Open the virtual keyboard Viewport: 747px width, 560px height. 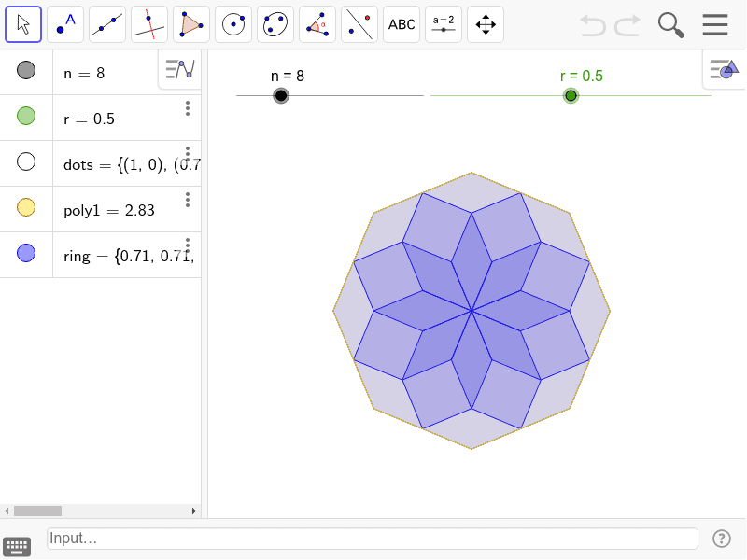point(17,546)
